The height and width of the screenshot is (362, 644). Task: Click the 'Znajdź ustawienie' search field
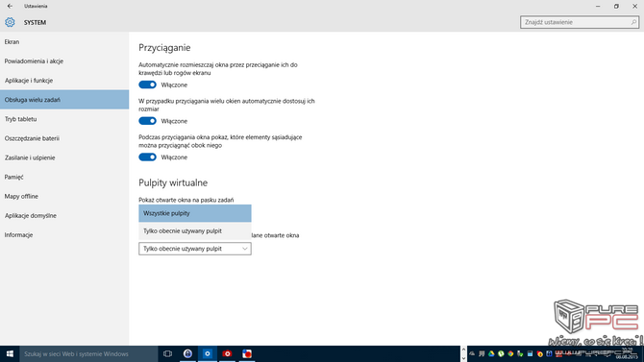pyautogui.click(x=580, y=22)
